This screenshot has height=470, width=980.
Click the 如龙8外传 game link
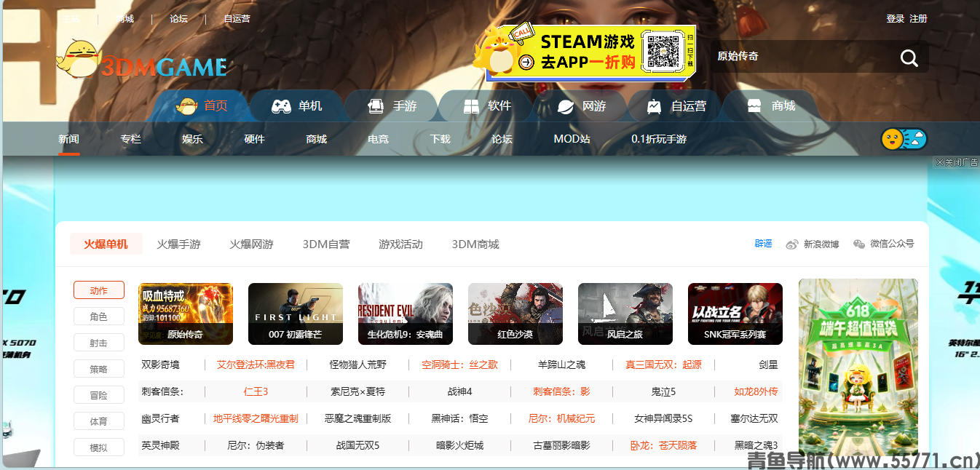pos(756,391)
